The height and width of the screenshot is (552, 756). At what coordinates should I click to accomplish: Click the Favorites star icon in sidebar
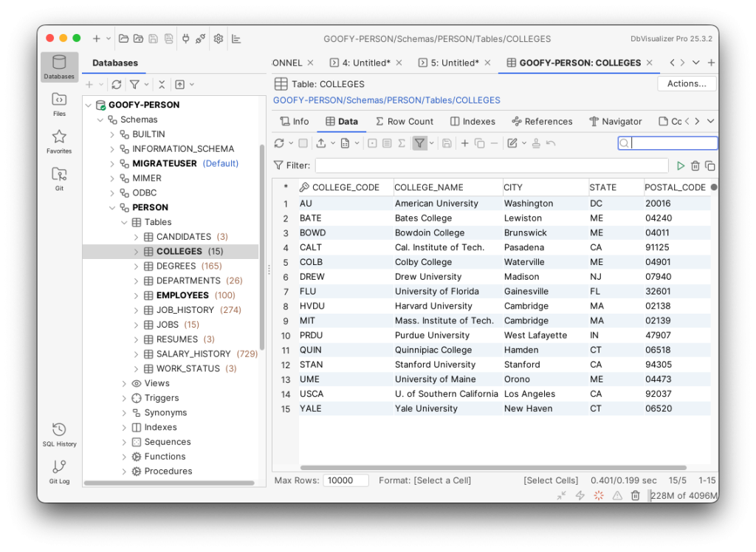[x=59, y=140]
